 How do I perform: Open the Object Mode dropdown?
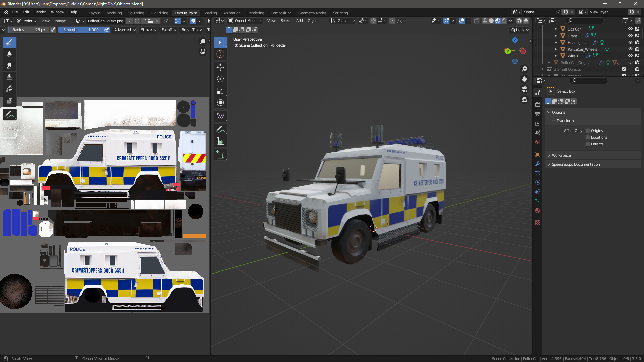[x=245, y=21]
